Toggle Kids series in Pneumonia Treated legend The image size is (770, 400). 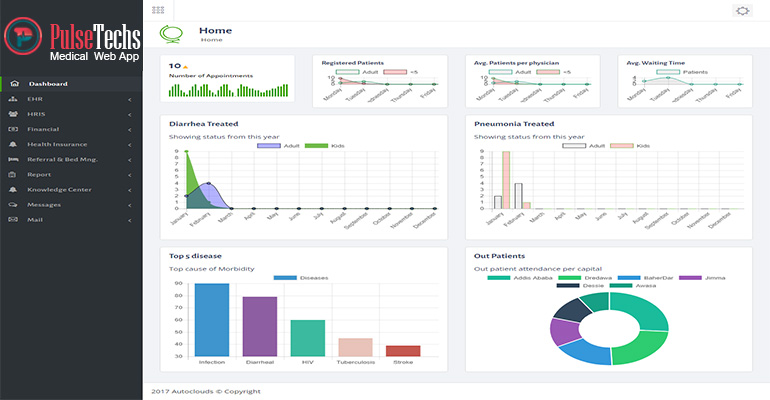point(622,146)
